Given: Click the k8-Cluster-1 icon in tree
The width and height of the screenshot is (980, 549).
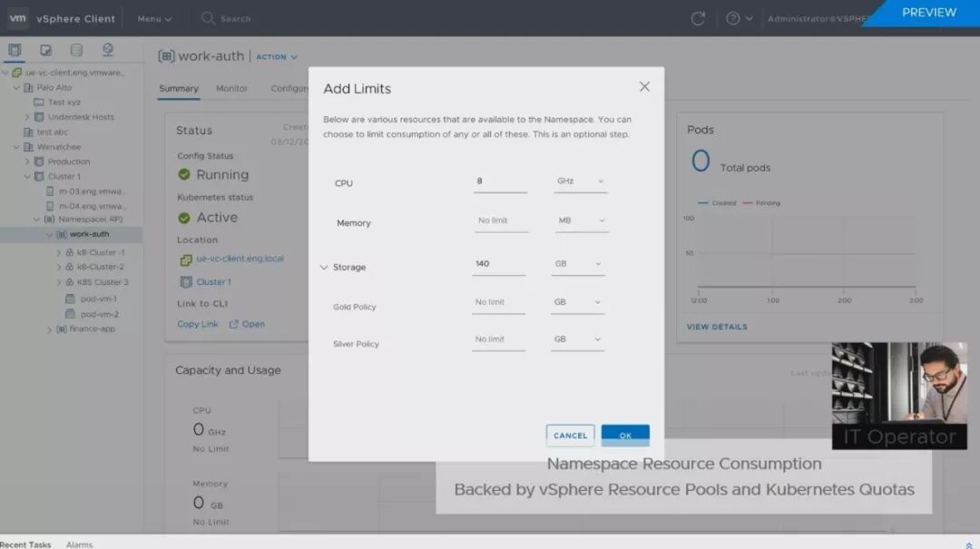Looking at the screenshot, I should point(69,252).
